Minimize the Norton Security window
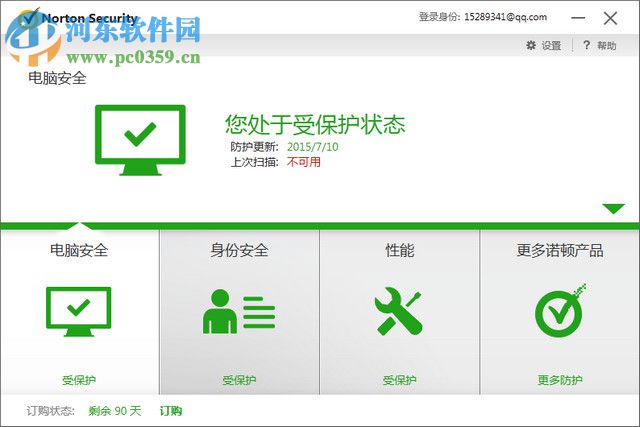This screenshot has height=427, width=640. point(578,18)
